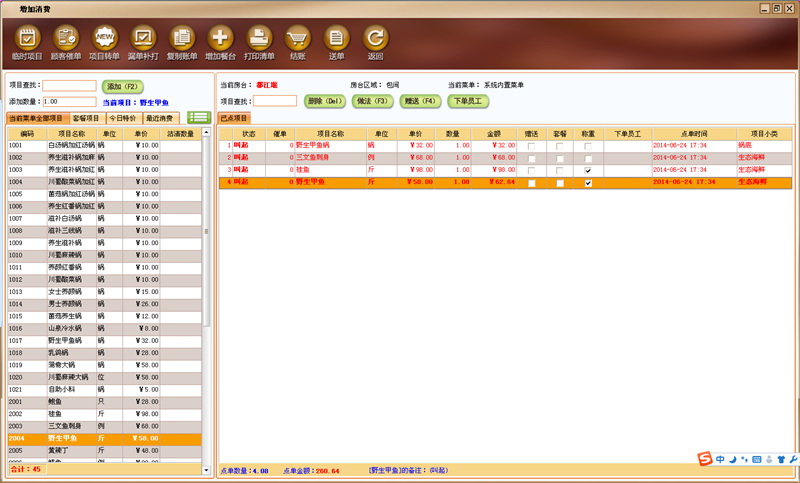Image resolution: width=800 pixels, height=483 pixels.
Task: Click the 单价 header in menu list
Action: pyautogui.click(x=141, y=134)
